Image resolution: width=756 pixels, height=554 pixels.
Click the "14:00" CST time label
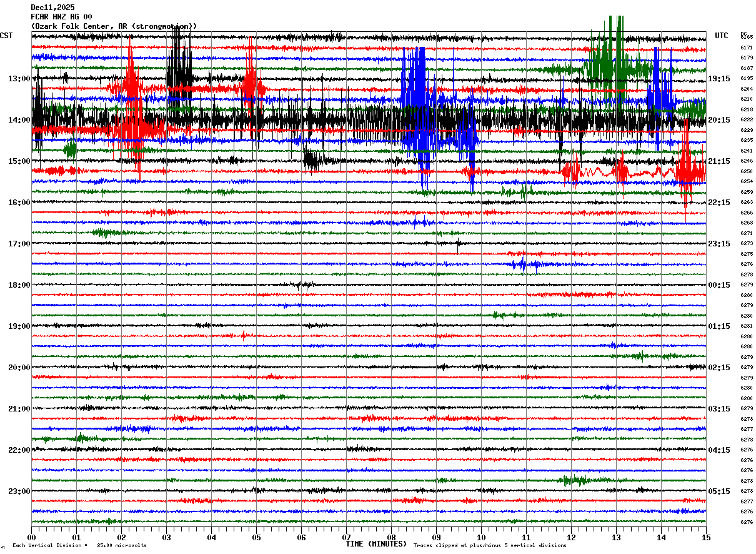pos(19,120)
